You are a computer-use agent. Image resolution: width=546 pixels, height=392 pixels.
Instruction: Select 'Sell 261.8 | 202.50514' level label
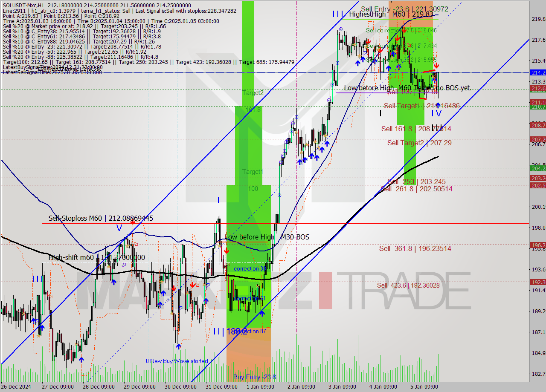pos(416,189)
